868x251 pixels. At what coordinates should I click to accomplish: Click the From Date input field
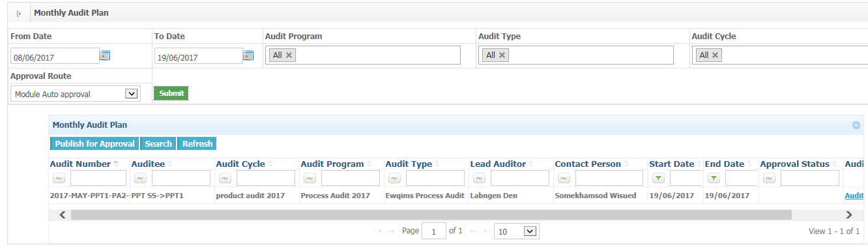pos(55,57)
